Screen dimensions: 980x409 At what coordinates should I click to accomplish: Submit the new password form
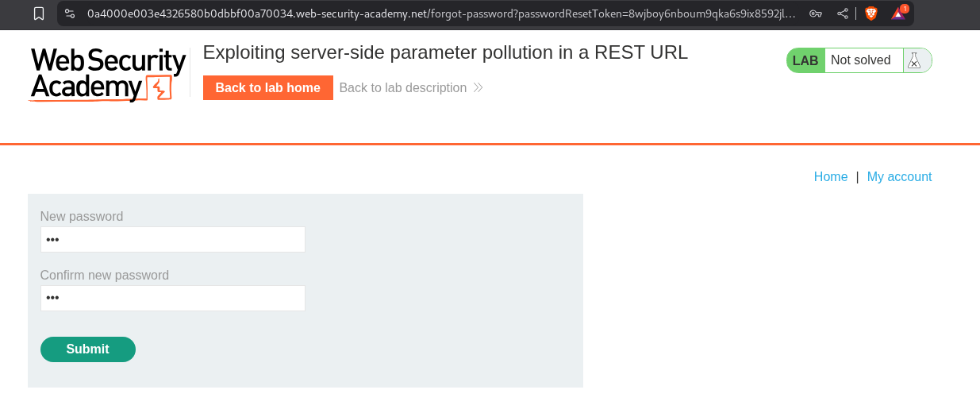(87, 349)
